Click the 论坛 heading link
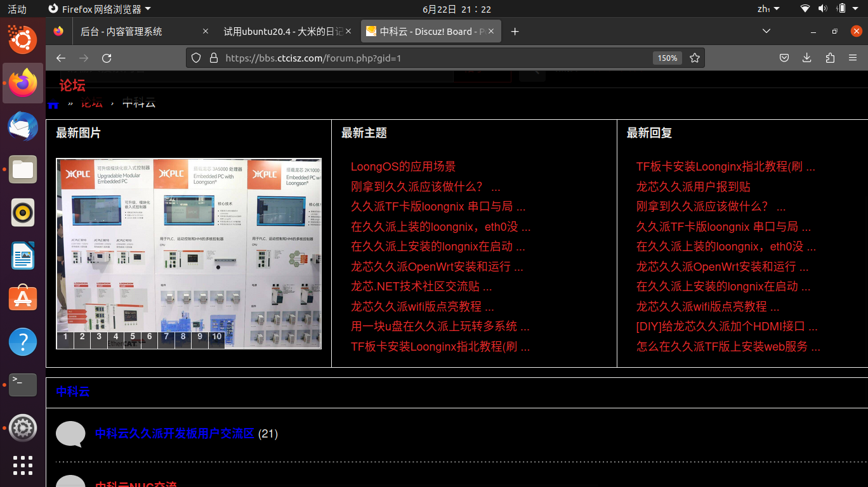 pos(72,85)
